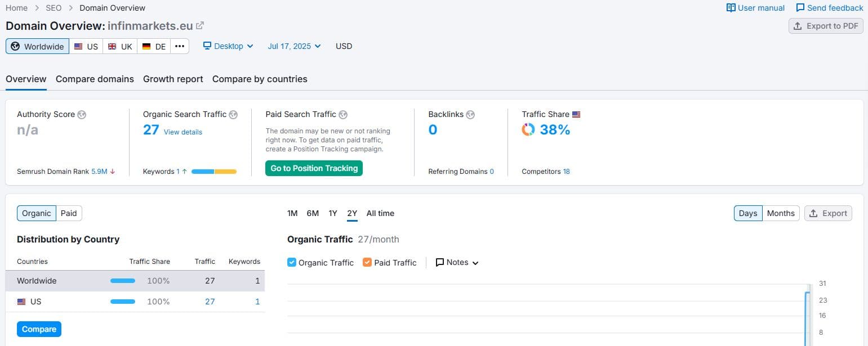Click the US traffic share progress bar
Screen dimensions: 868x346
(123, 302)
